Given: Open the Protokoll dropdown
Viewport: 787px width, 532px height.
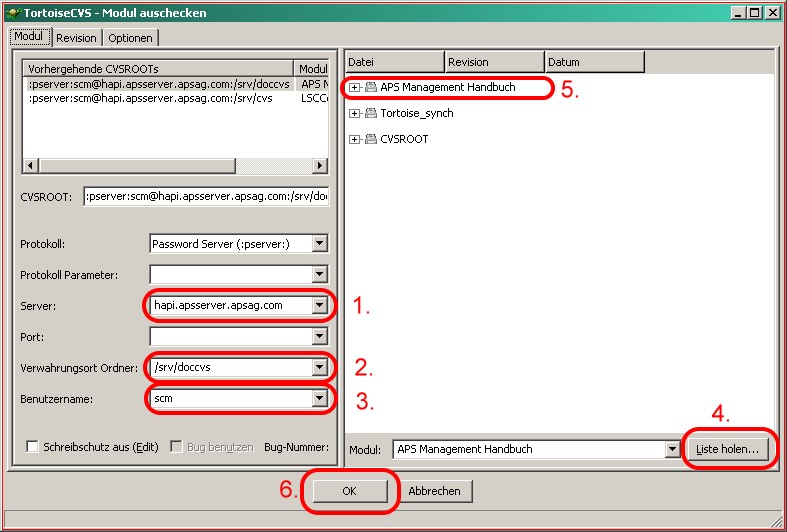Looking at the screenshot, I should pyautogui.click(x=319, y=243).
